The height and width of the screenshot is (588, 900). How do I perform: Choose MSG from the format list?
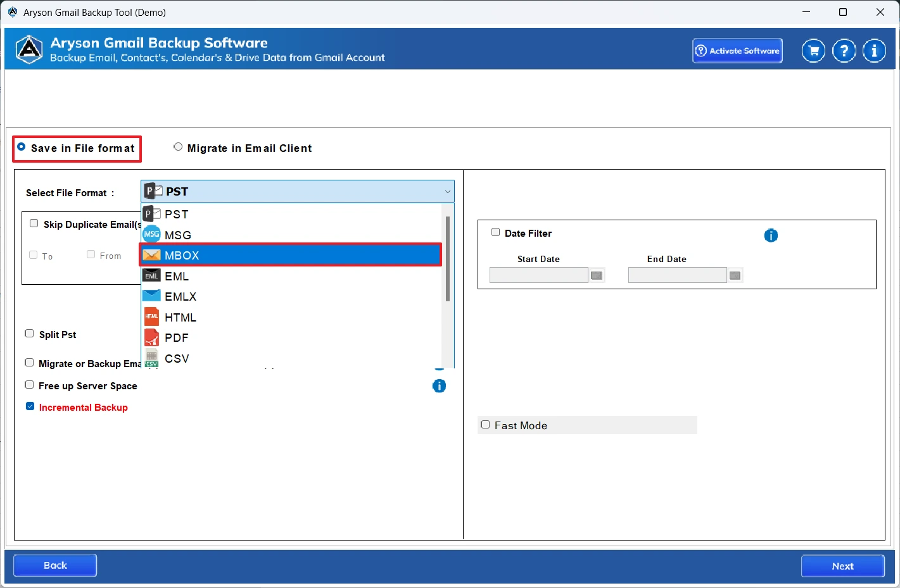[x=291, y=235]
